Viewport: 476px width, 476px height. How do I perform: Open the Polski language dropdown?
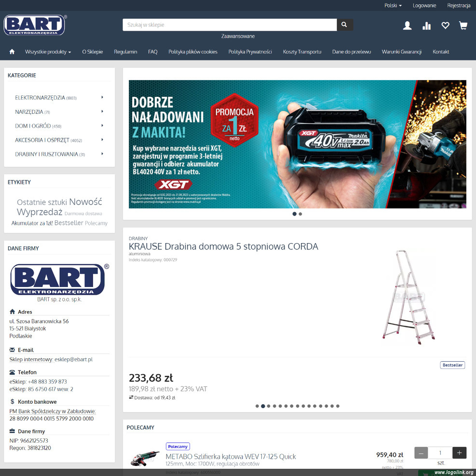coord(393,5)
